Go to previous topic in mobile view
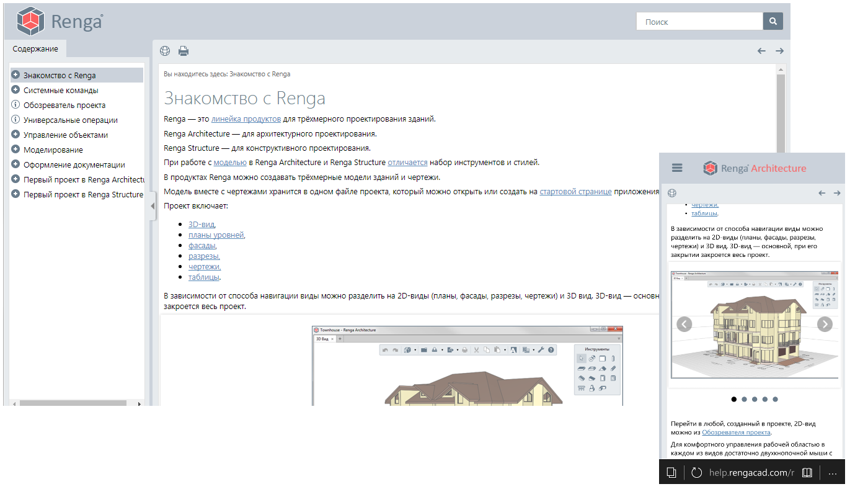This screenshot has width=868, height=489. [x=822, y=193]
